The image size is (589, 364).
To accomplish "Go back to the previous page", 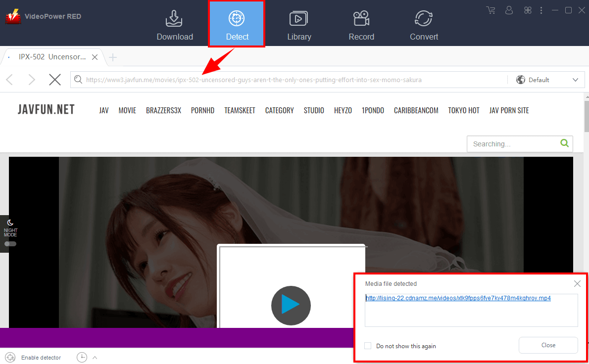I will pos(10,80).
